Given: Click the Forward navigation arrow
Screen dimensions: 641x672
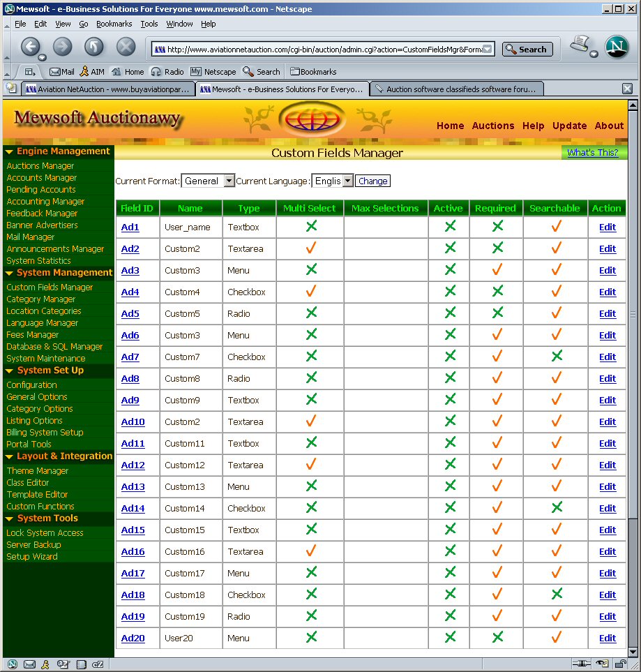Looking at the screenshot, I should click(63, 46).
